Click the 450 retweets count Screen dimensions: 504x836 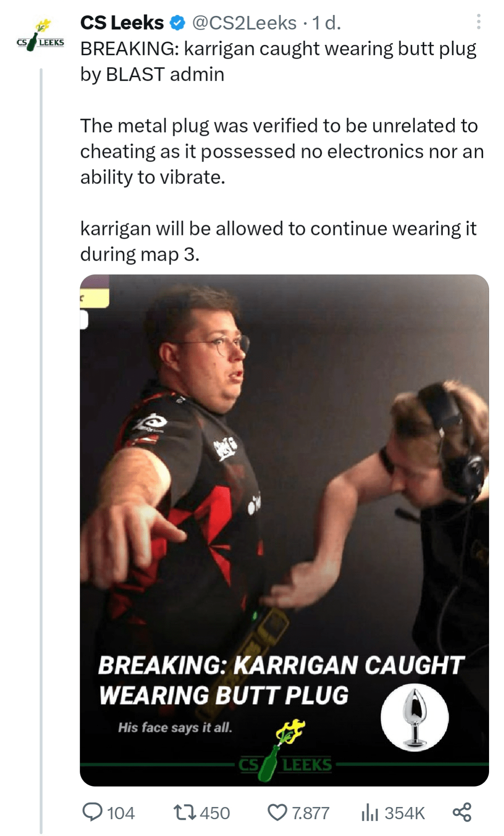pyautogui.click(x=215, y=813)
